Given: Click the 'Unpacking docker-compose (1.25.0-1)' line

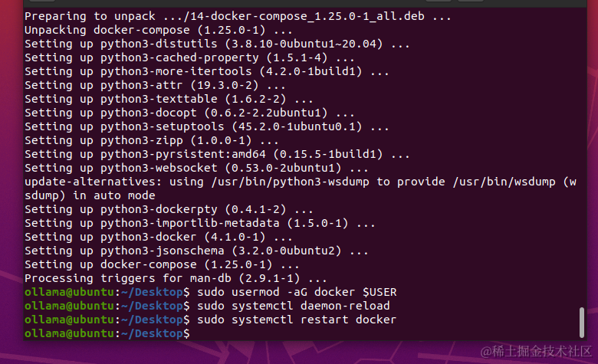Looking at the screenshot, I should pyautogui.click(x=148, y=30).
